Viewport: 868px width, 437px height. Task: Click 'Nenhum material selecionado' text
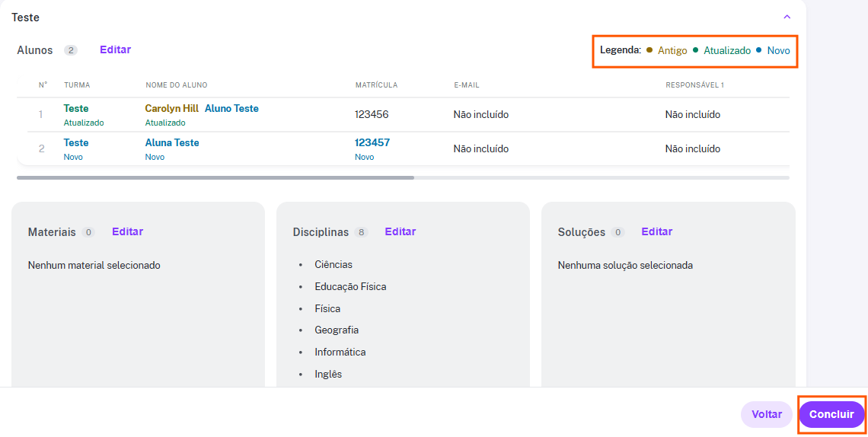94,266
